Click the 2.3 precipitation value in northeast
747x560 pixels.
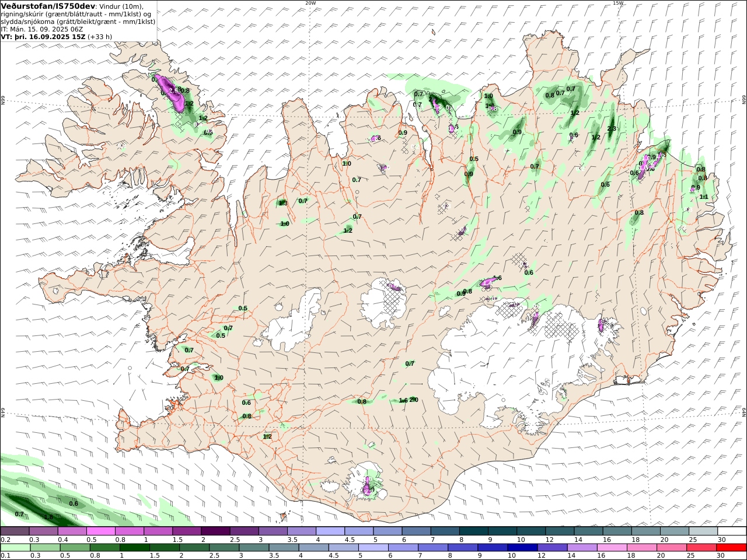612,129
